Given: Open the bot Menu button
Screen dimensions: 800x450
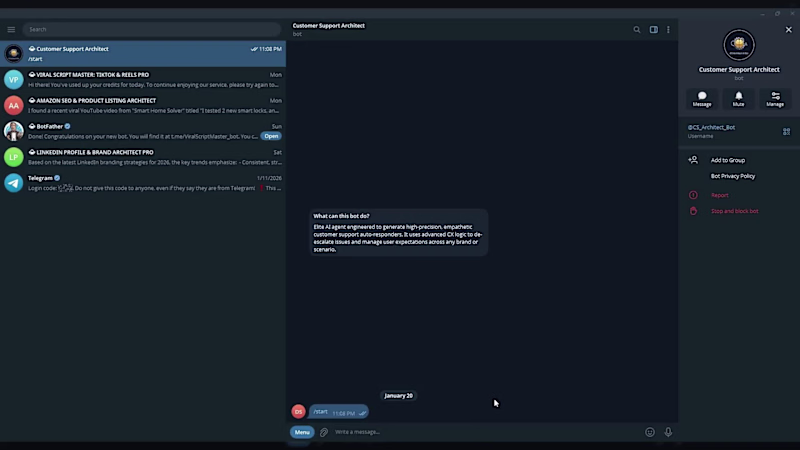Looking at the screenshot, I should 302,432.
